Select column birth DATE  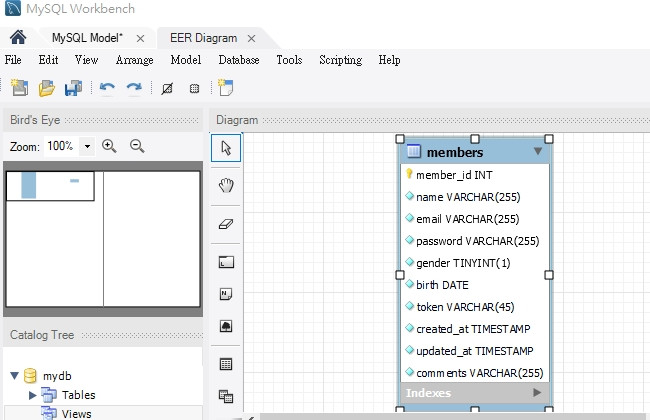[442, 285]
